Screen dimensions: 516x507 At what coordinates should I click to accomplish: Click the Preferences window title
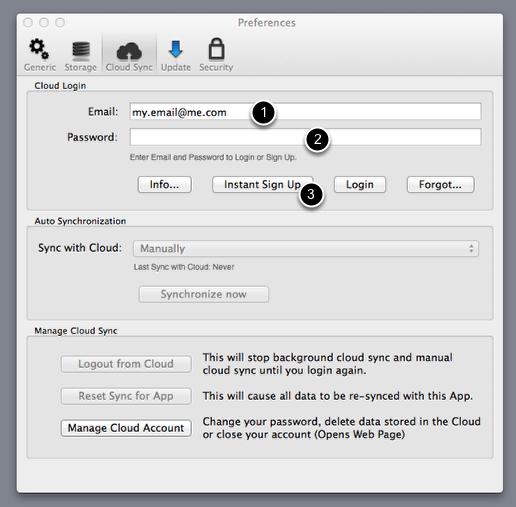(267, 23)
